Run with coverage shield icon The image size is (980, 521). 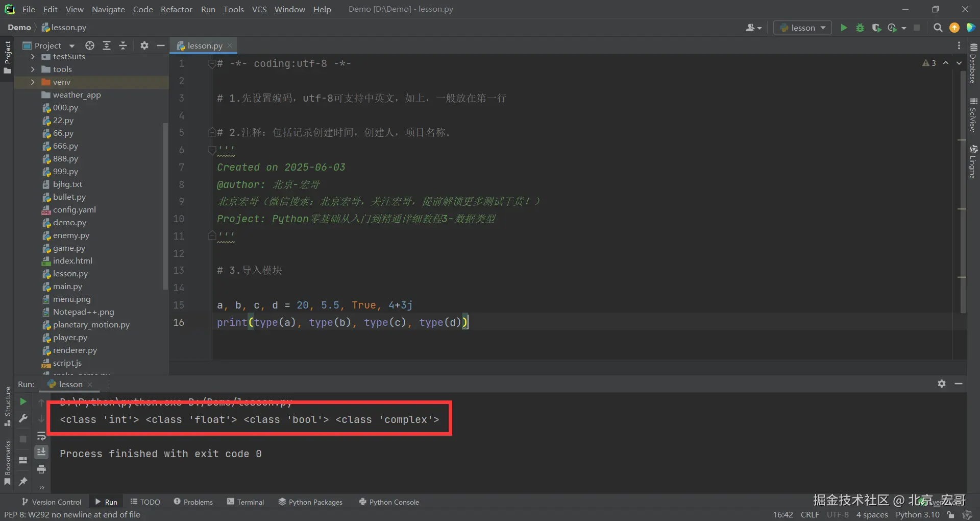click(876, 28)
